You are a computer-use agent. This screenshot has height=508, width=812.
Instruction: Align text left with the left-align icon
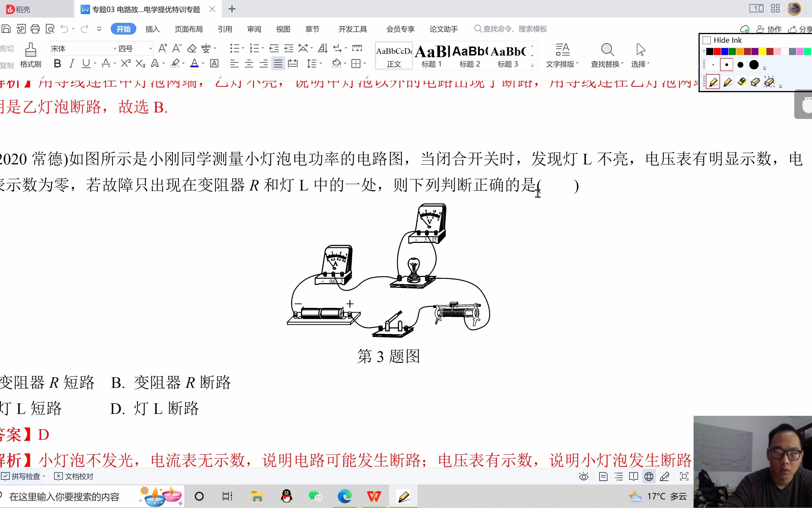234,63
